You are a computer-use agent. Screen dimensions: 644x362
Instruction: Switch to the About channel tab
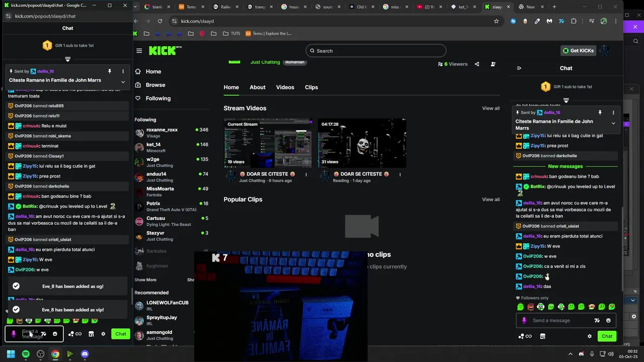(258, 87)
